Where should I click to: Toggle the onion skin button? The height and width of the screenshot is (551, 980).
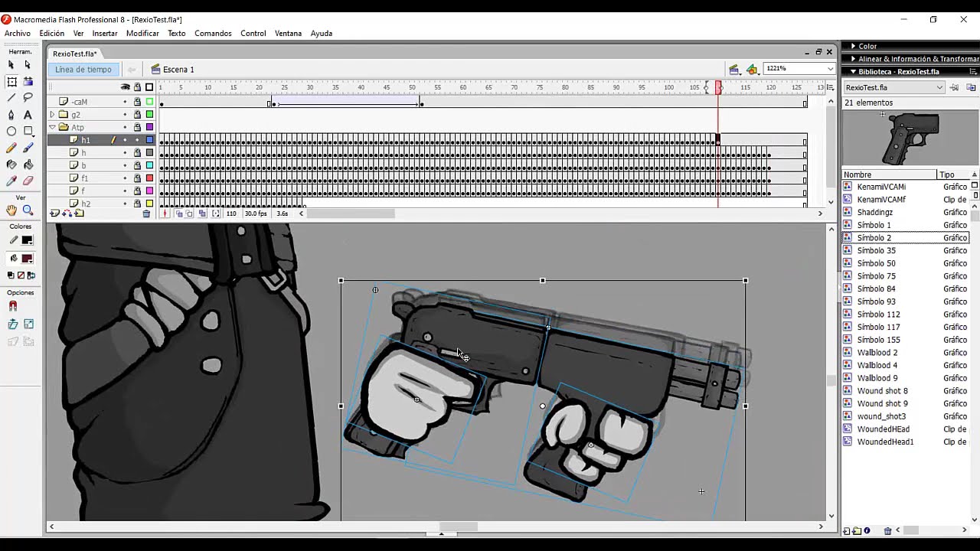[x=179, y=214]
